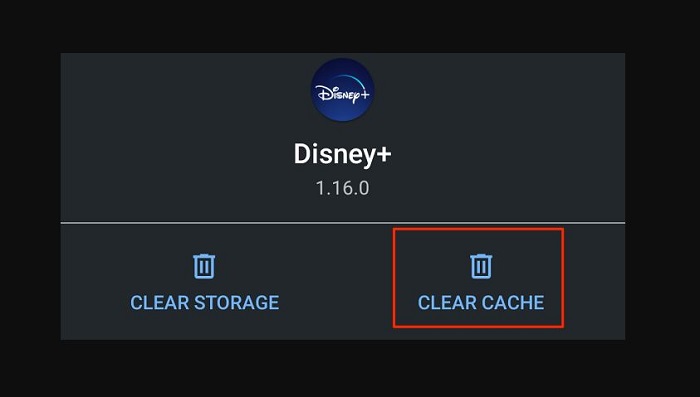Click the CLEAR STORAGE text label

tap(204, 303)
